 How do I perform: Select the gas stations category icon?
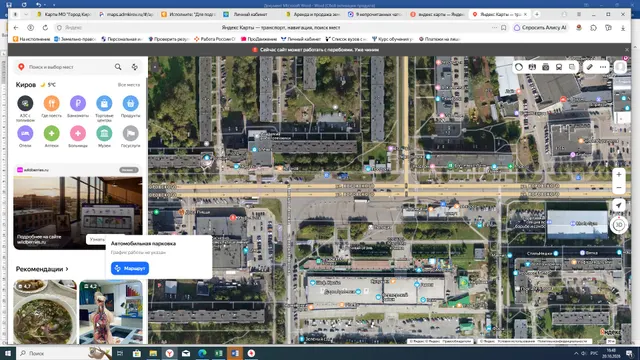pos(25,103)
